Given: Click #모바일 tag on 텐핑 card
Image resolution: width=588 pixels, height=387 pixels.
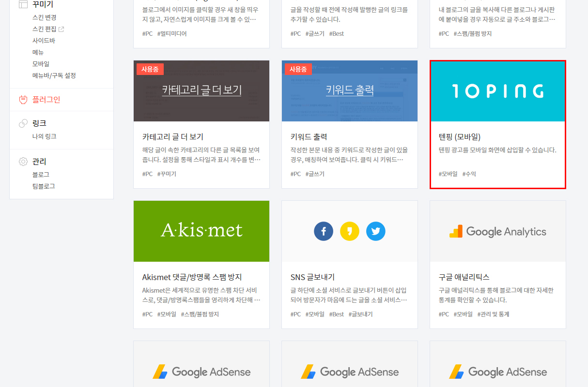Looking at the screenshot, I should pyautogui.click(x=448, y=174).
